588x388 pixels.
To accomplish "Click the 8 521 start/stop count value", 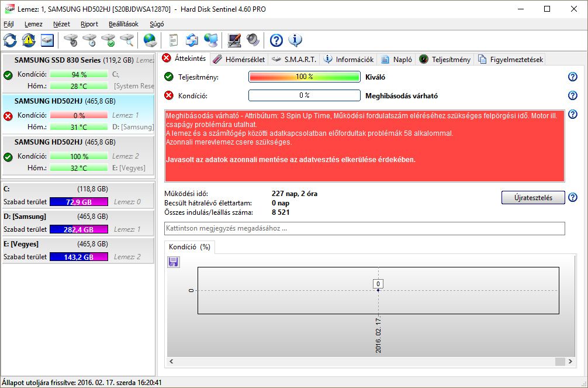I will 281,212.
